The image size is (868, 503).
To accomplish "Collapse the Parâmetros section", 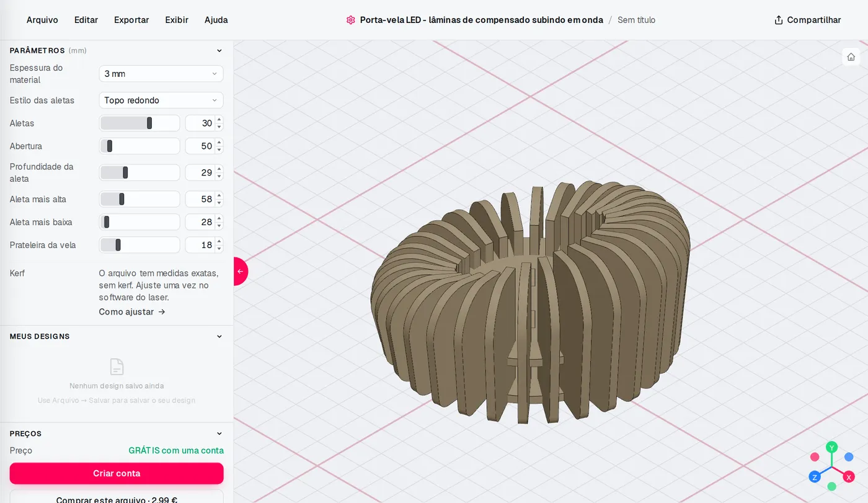I will point(219,51).
